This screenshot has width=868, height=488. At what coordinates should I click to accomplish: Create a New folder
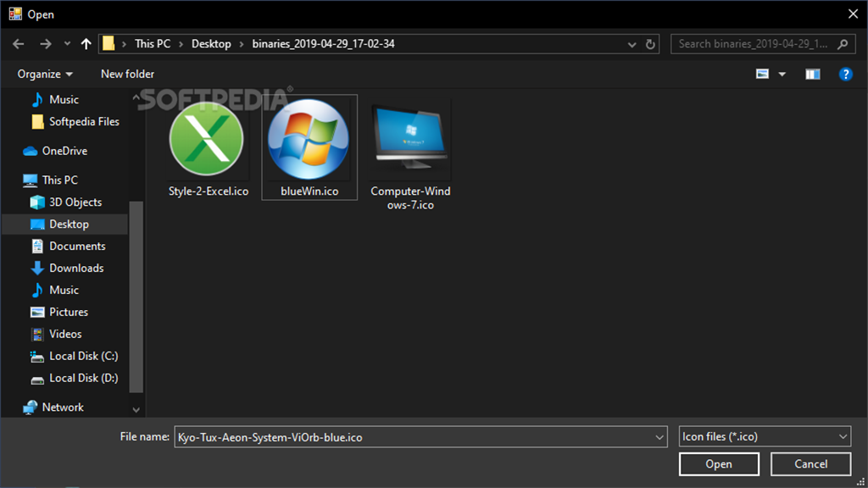(127, 75)
